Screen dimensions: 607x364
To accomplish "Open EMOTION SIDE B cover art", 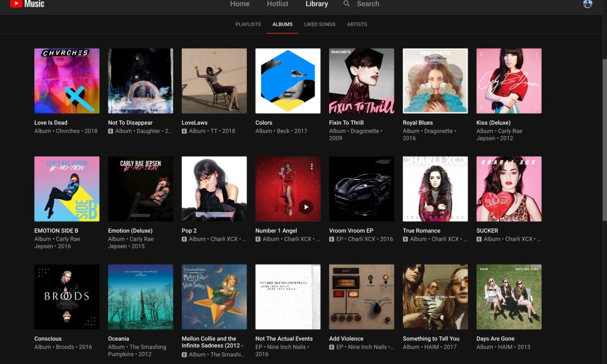I will pyautogui.click(x=66, y=189).
